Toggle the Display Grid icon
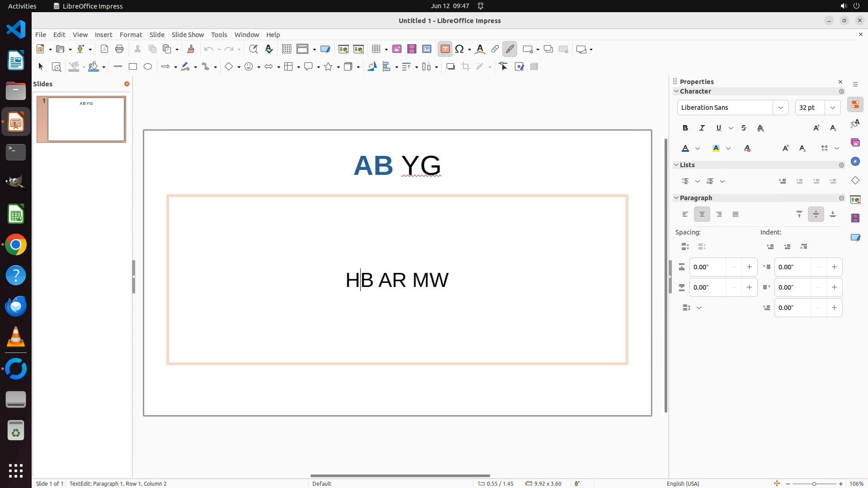The image size is (868, 488). tap(286, 49)
